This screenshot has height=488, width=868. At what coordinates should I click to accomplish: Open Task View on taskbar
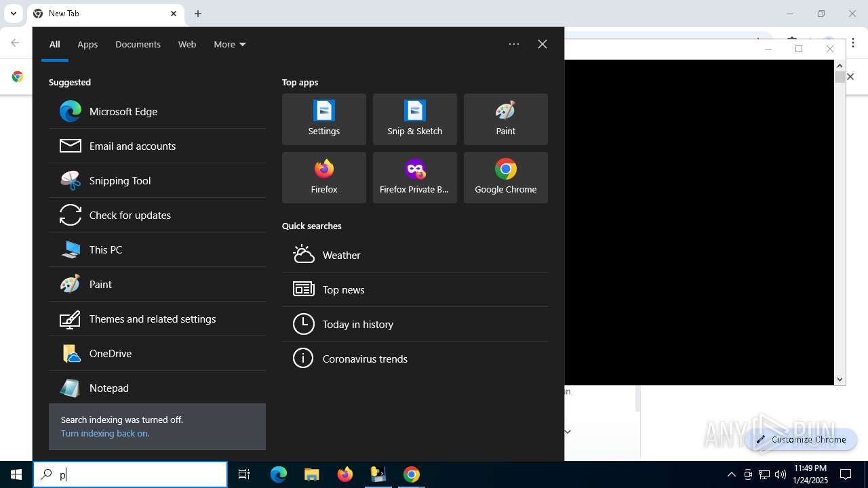(x=244, y=474)
